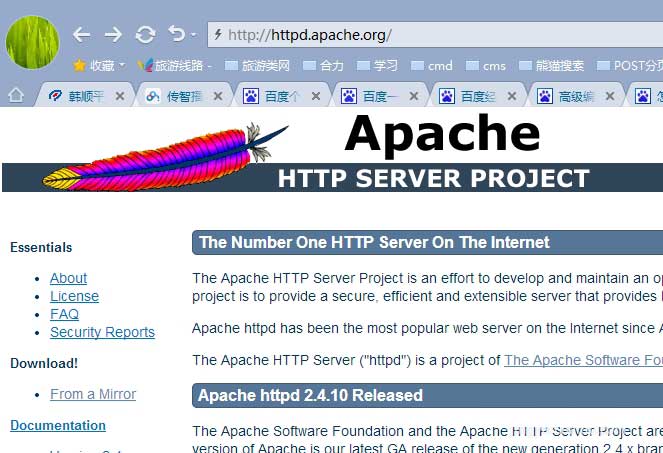Click the Apache feather logo
Screen dimensions: 663x453
[165, 157]
